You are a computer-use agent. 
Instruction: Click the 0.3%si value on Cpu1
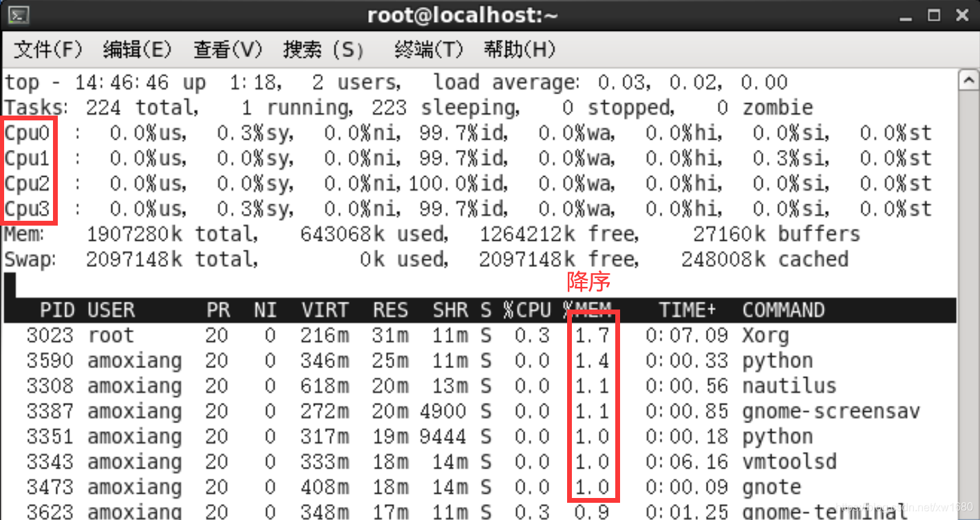coord(789,158)
